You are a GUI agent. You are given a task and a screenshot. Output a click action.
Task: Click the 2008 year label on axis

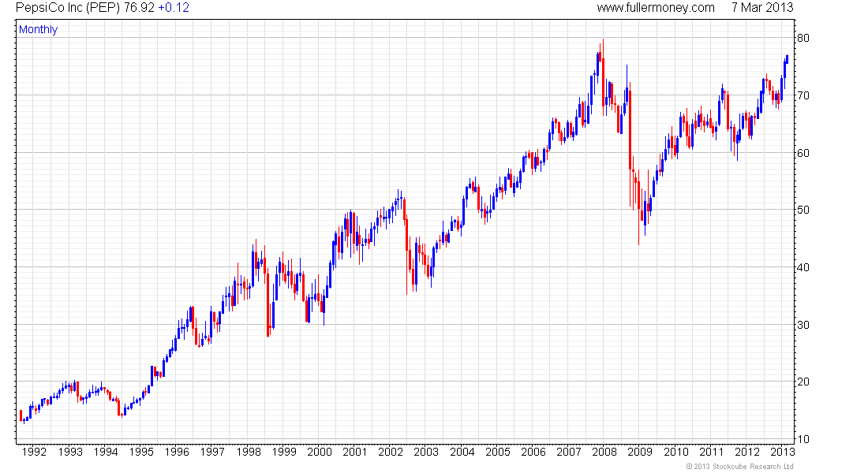(604, 452)
